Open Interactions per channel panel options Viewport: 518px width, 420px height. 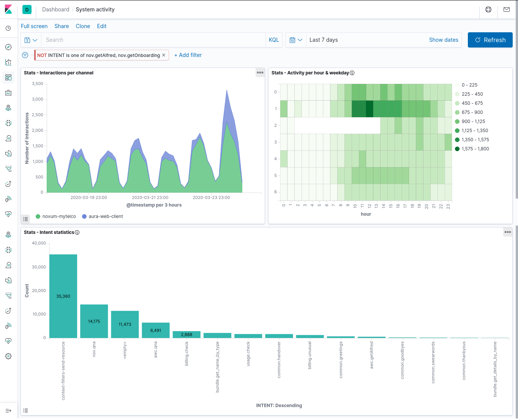(x=260, y=73)
